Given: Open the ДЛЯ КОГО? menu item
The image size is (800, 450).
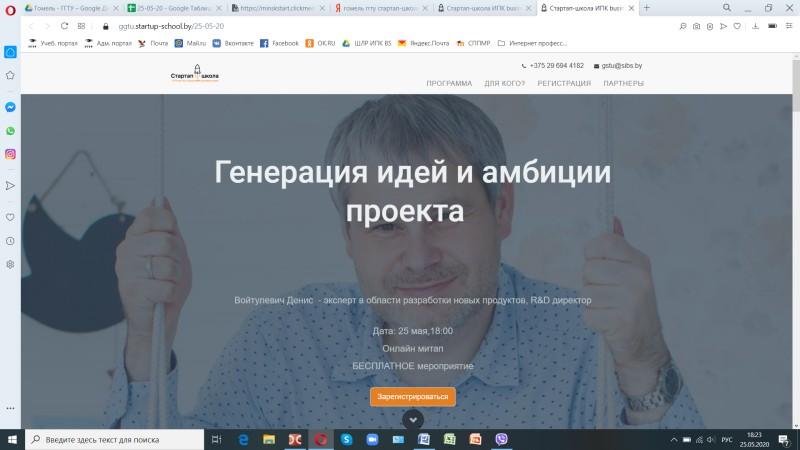Looking at the screenshot, I should (505, 83).
